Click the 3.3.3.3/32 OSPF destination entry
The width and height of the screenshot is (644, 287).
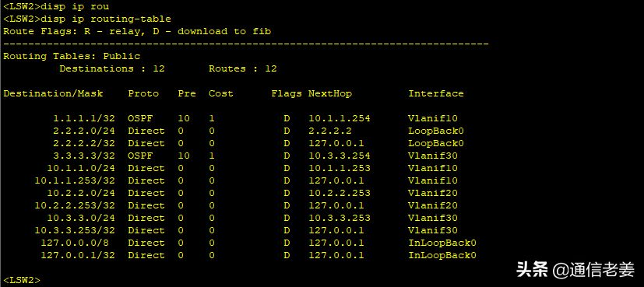[x=84, y=156]
